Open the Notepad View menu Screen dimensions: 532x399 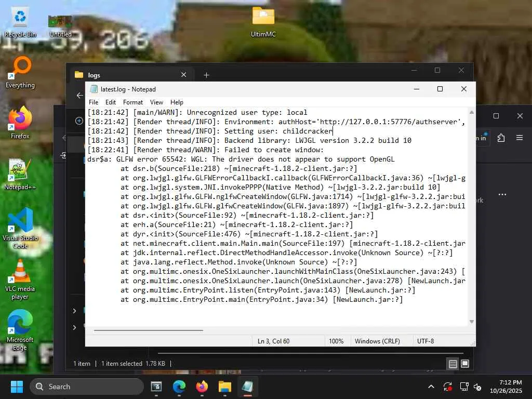tap(156, 102)
